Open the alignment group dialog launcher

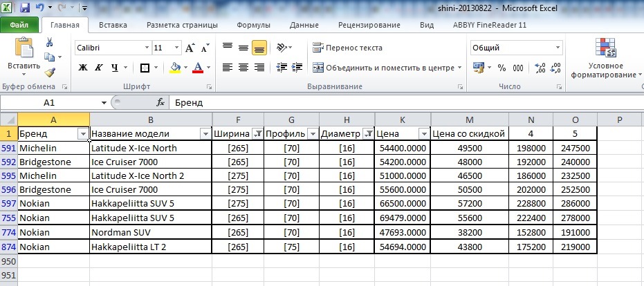point(461,86)
